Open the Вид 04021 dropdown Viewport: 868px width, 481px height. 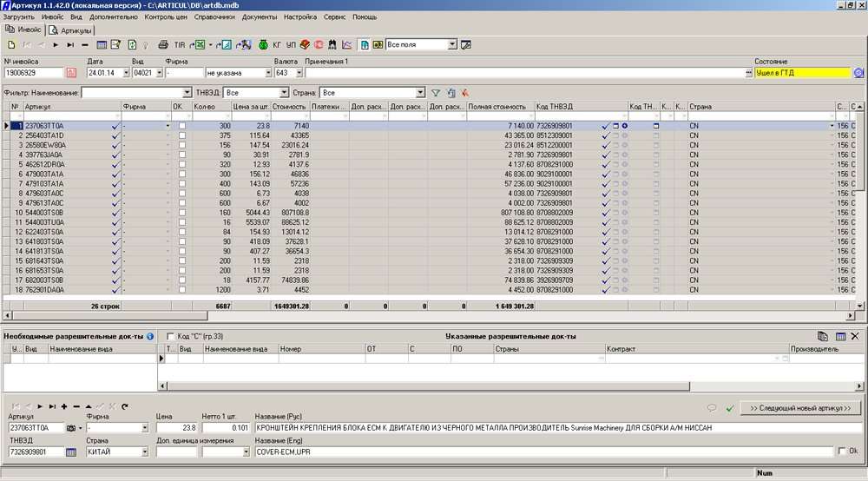[160, 73]
